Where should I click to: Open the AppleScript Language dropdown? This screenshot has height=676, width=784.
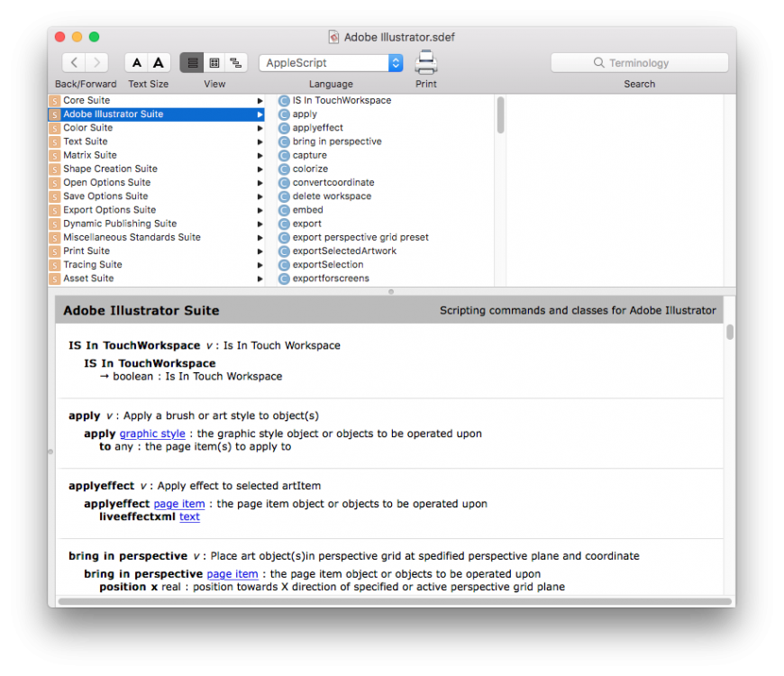pos(331,62)
